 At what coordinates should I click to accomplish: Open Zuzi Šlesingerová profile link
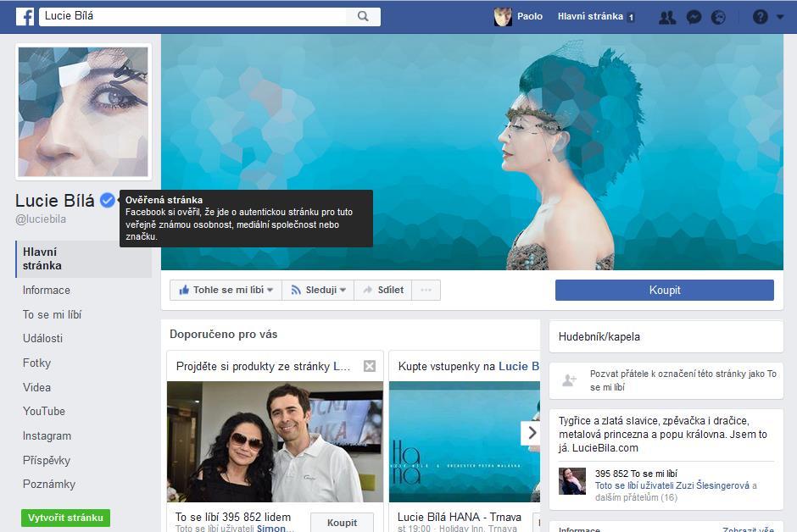[712, 485]
